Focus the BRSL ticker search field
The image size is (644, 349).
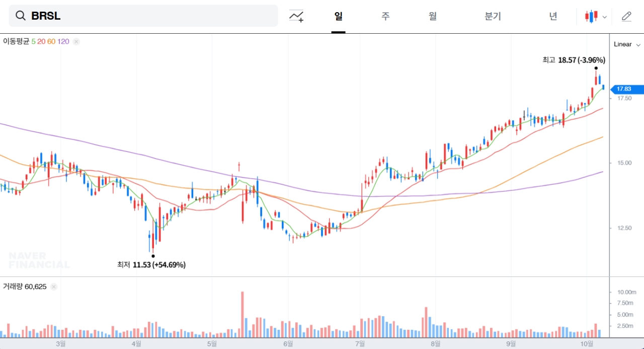tap(151, 16)
